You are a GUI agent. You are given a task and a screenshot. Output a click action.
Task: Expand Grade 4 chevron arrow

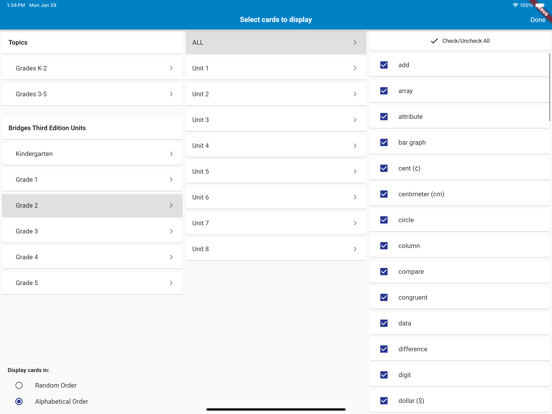(x=171, y=257)
